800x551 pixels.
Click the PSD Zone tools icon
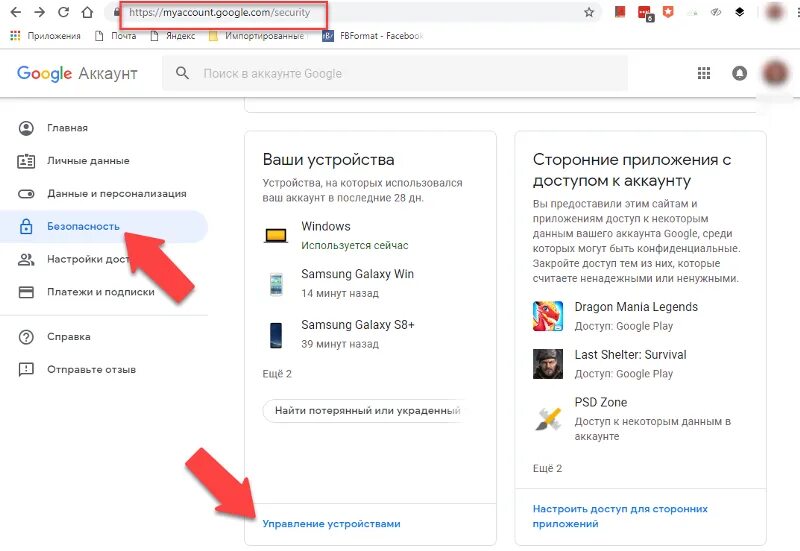[x=548, y=419]
